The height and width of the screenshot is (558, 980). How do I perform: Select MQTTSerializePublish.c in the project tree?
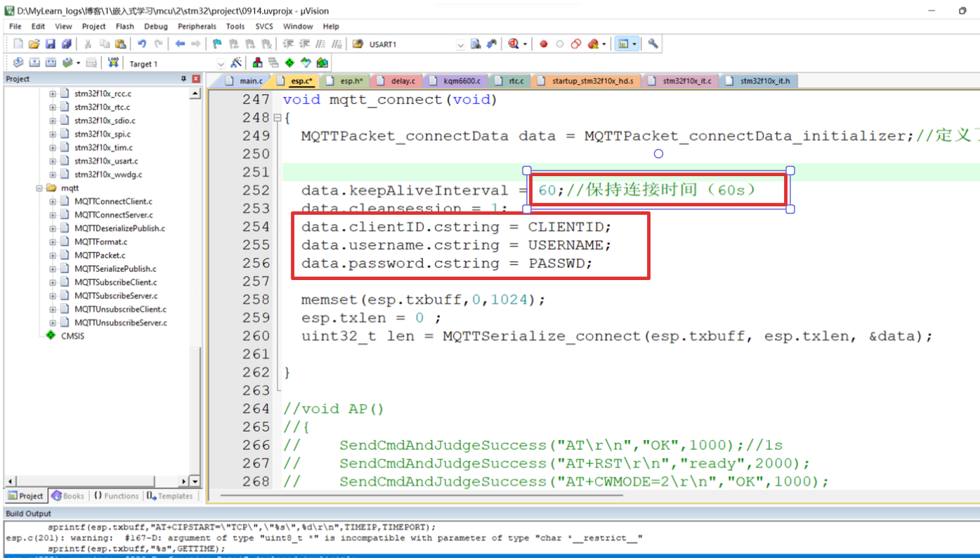pos(115,269)
